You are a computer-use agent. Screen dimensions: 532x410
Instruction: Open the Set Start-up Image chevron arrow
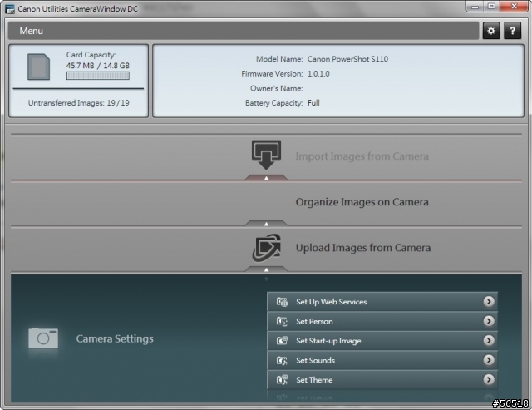point(489,340)
